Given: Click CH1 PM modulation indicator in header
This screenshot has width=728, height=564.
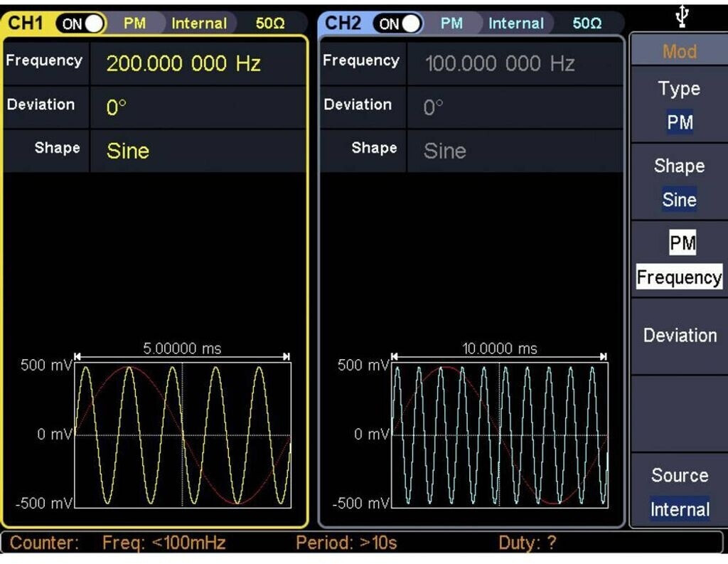Looking at the screenshot, I should 134,23.
